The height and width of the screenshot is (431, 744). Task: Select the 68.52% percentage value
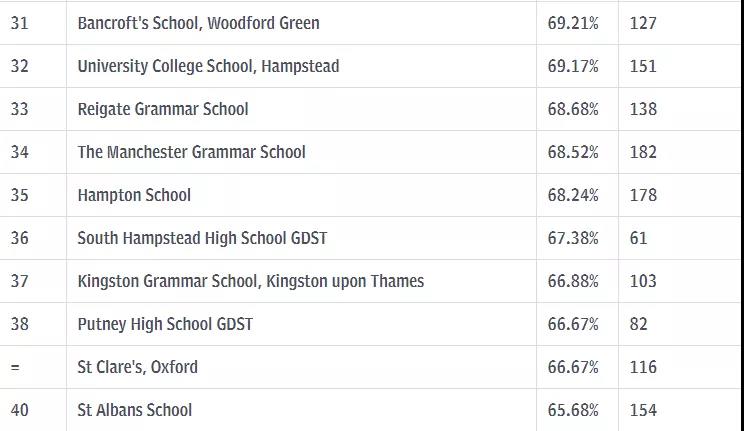573,152
